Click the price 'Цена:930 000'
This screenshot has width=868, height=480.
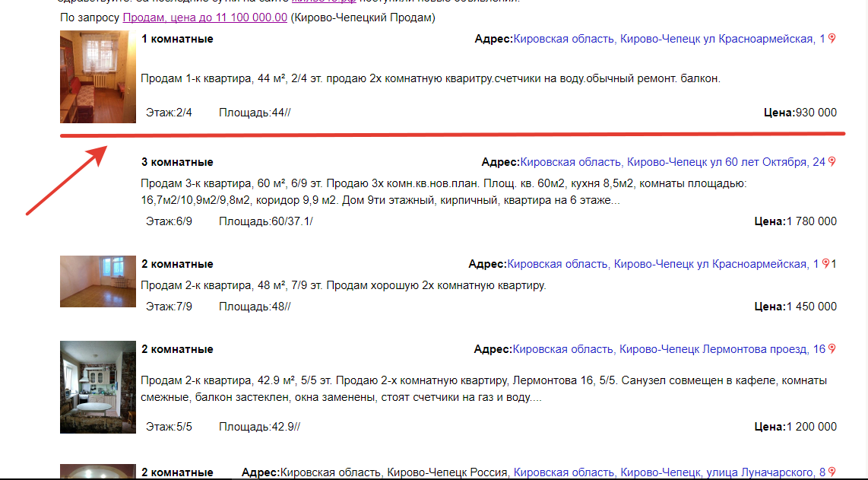800,113
